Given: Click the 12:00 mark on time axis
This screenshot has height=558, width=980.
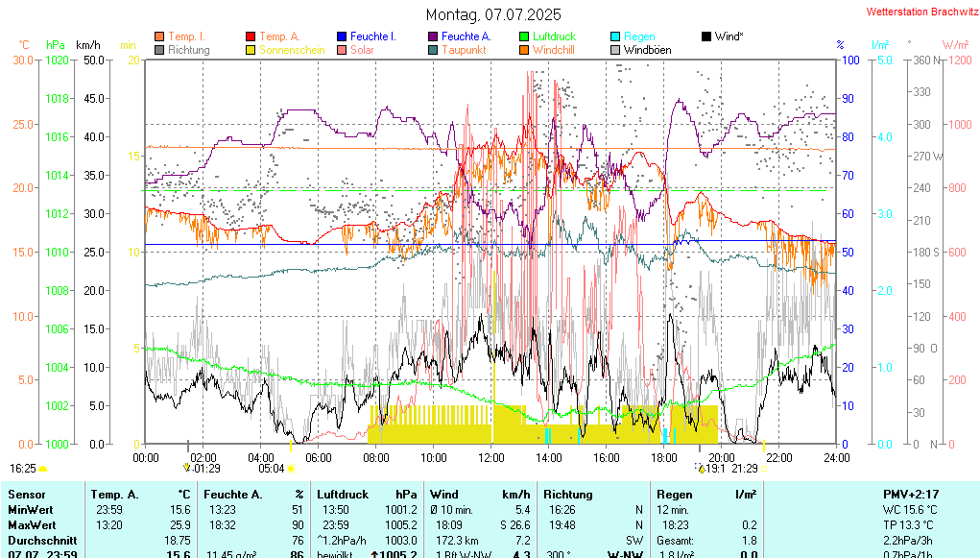Looking at the screenshot, I should point(491,457).
